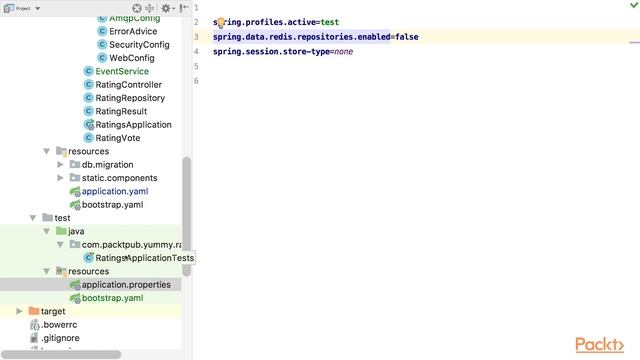Open the project panel settings gear
This screenshot has height=360, width=640.
click(x=166, y=8)
